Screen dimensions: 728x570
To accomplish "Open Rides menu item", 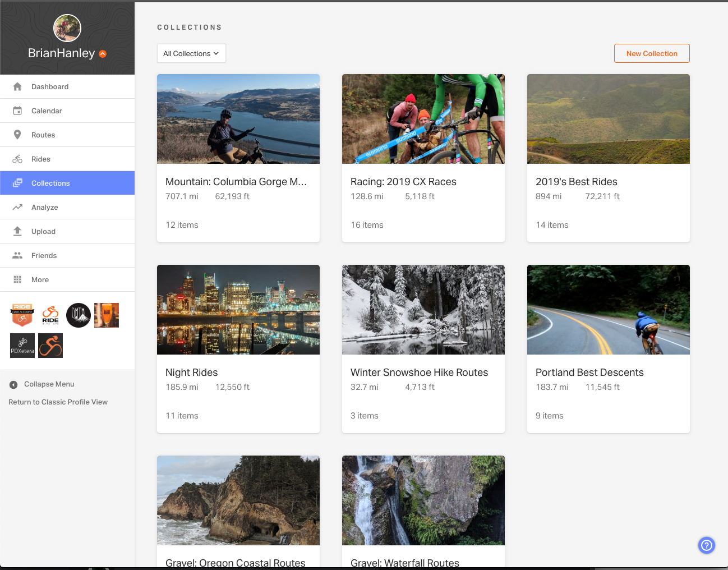I will (67, 159).
